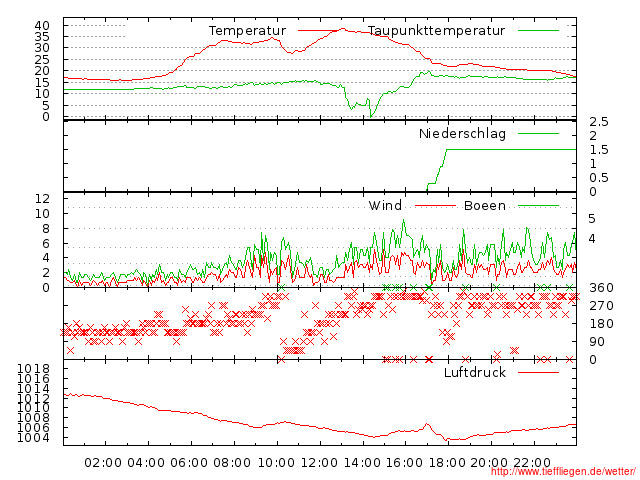Select the Taupunkttemperatur legend label
640x480 pixels.
point(436,31)
